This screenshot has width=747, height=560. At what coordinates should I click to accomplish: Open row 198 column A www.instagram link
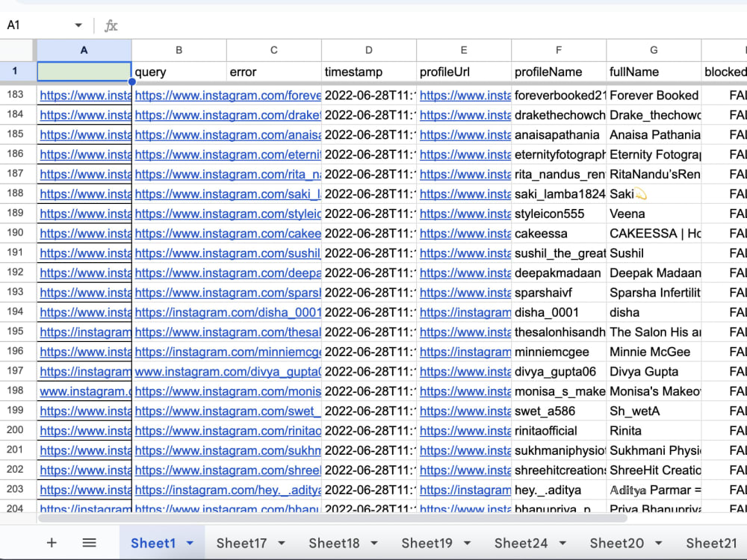[85, 391]
